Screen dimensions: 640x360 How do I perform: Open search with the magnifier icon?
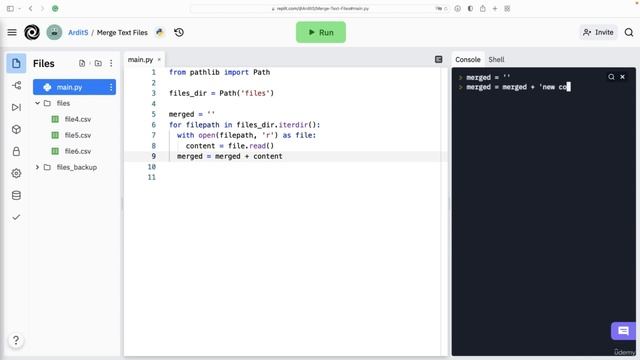click(x=629, y=32)
